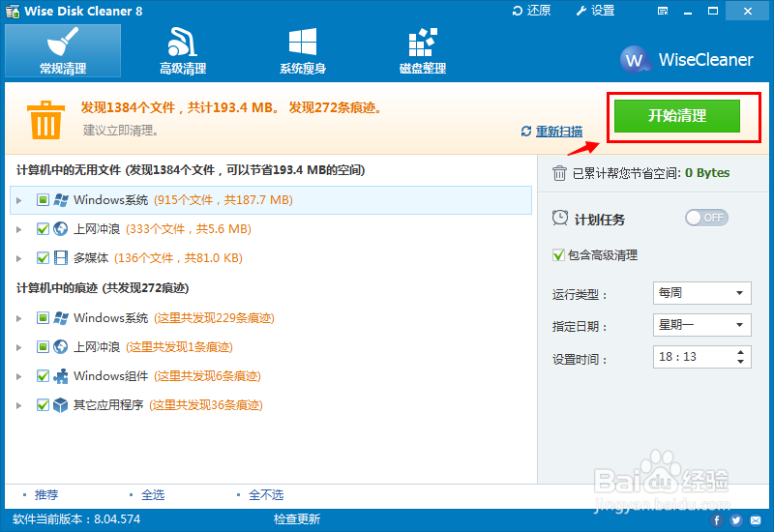Screen dimensions: 774x532
Task: Click the 推荐 selection link
Action: tap(45, 494)
